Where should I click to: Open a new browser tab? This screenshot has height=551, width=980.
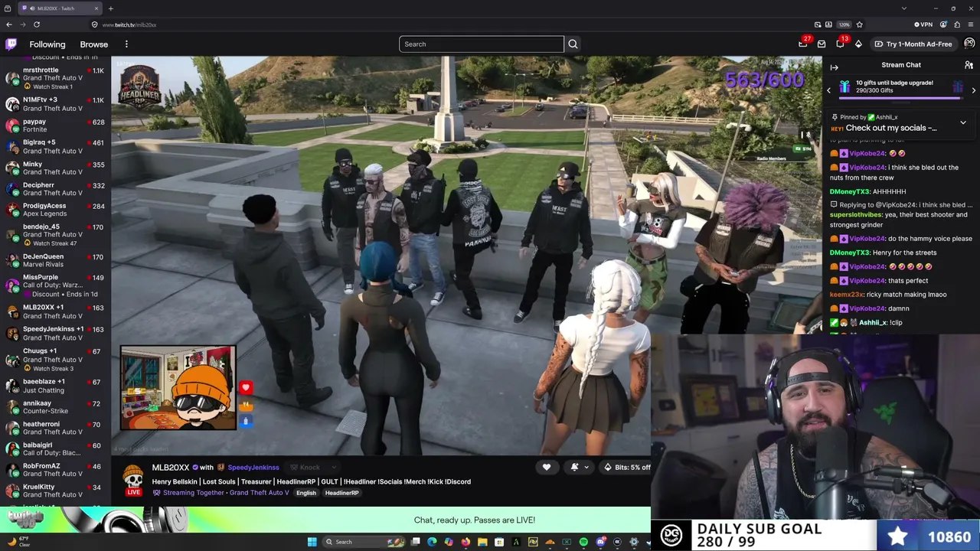pos(110,8)
